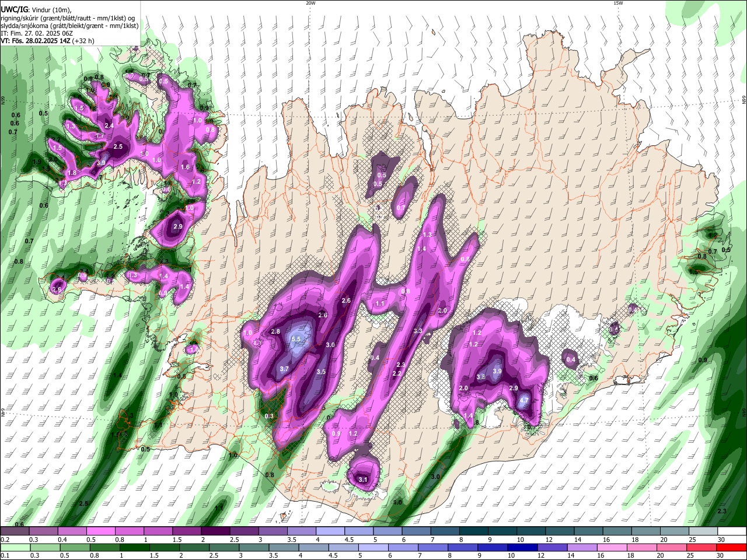Viewport: 747px width, 560px height.
Task: Click the 2.3 value near the bottom-right corner
Action: [x=722, y=511]
